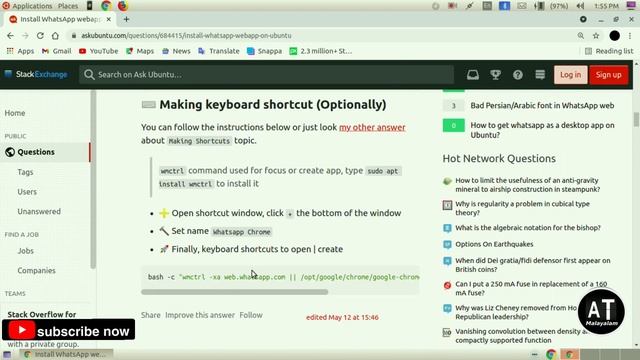640x360 pixels.
Task: Open the anti-gravity mineral steampunk question
Action: click(x=527, y=185)
